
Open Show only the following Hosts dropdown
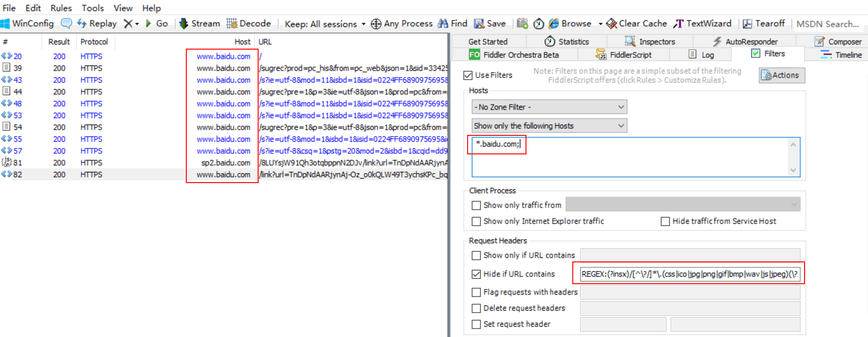pyautogui.click(x=549, y=126)
